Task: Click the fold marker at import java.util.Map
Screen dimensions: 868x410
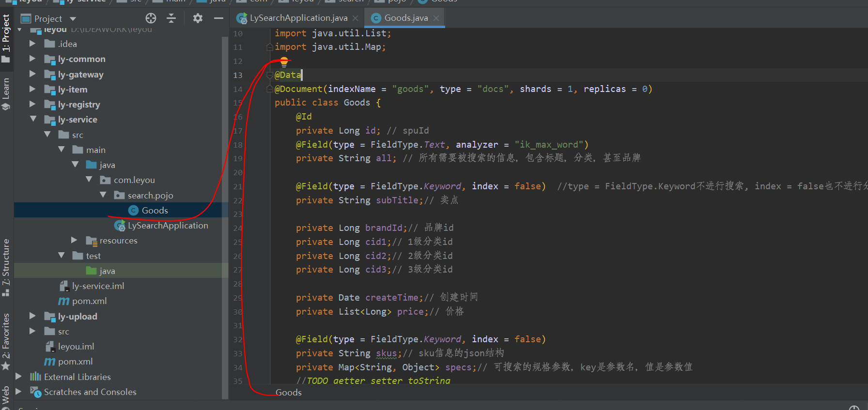Action: 270,47
